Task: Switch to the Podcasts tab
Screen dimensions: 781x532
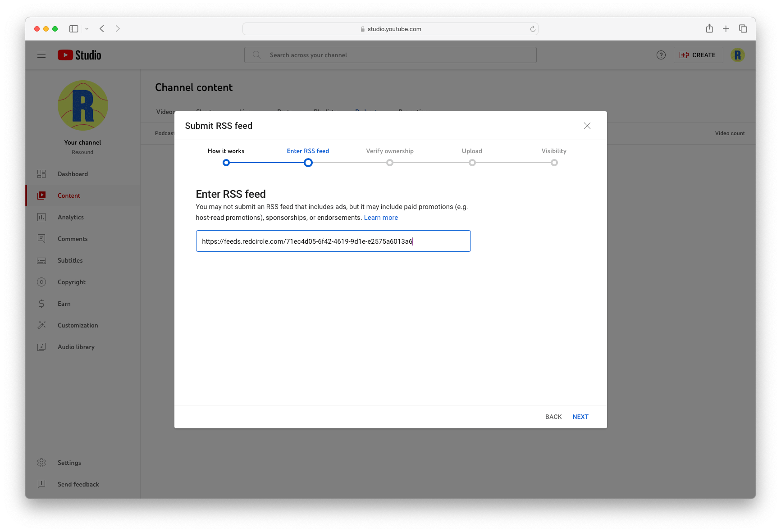Action: pyautogui.click(x=367, y=112)
